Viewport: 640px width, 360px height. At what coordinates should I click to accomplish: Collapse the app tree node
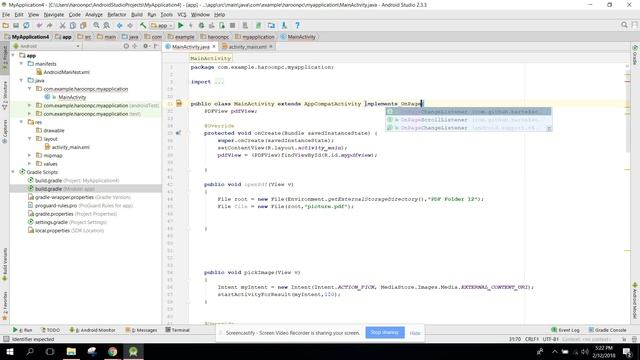(x=13, y=55)
